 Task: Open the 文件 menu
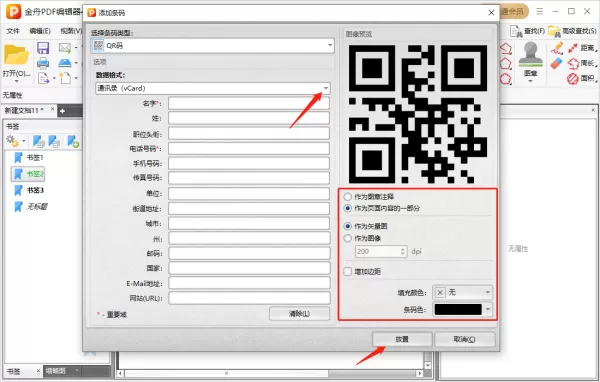pos(13,31)
